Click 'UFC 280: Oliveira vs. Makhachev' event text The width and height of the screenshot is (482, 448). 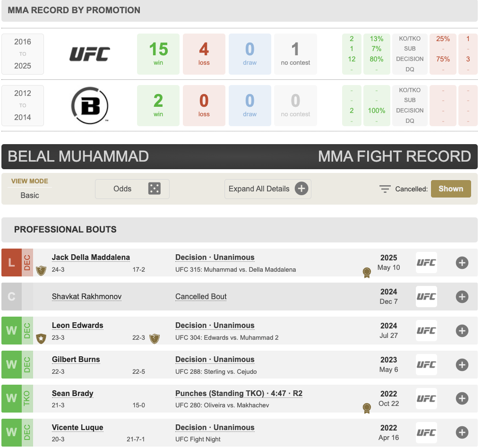222,405
